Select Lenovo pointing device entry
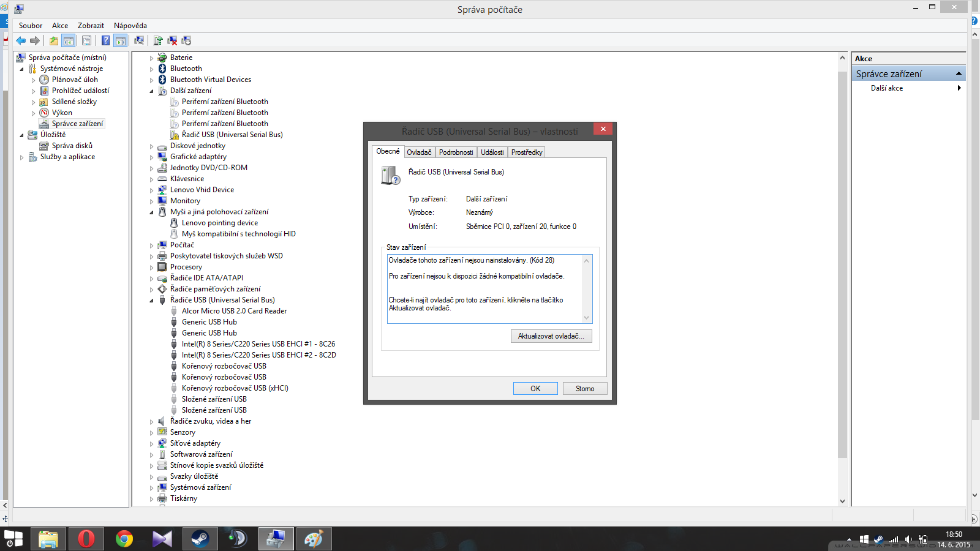 [219, 223]
